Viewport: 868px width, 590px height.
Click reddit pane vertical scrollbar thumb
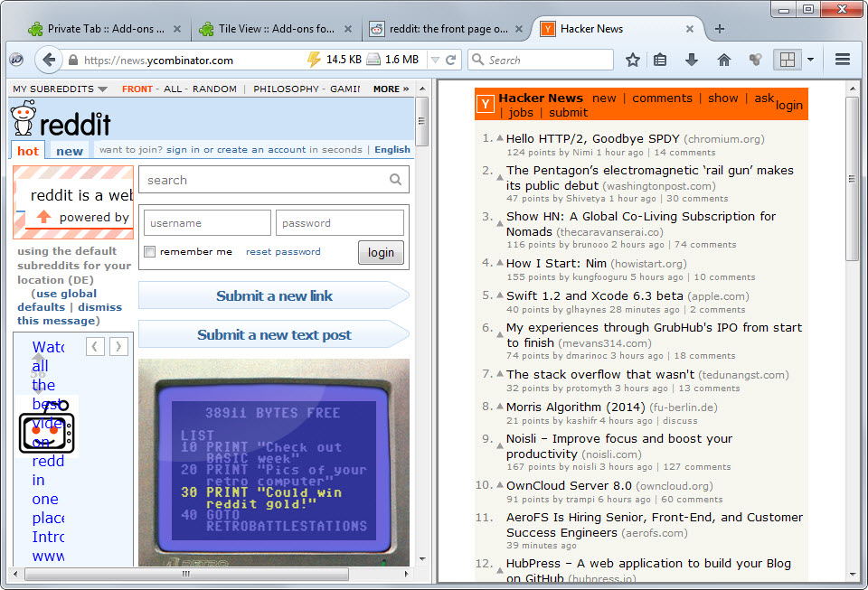point(421,121)
